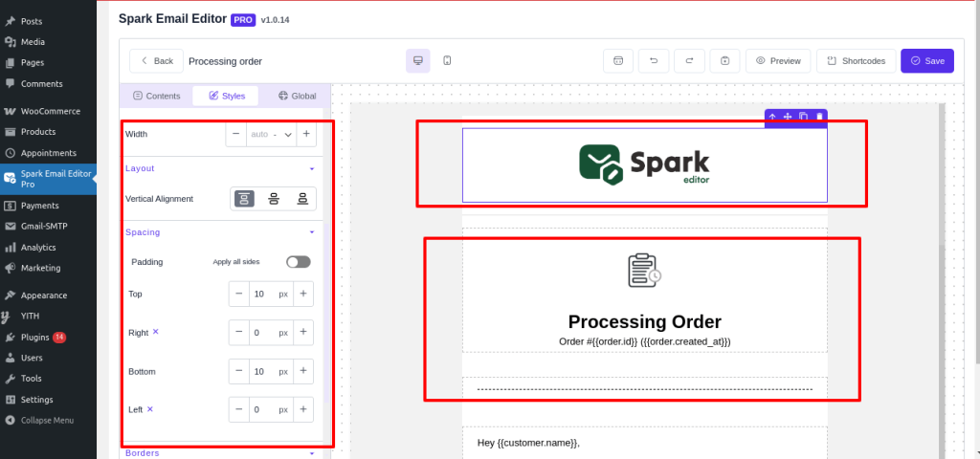Screen dimensions: 980x459
Task: Increase Right padding value
Action: pos(303,332)
